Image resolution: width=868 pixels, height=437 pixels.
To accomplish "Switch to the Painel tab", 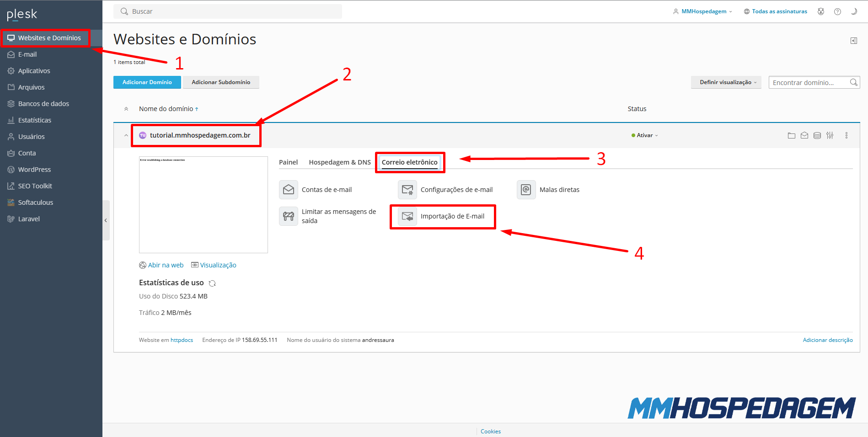I will coord(288,162).
